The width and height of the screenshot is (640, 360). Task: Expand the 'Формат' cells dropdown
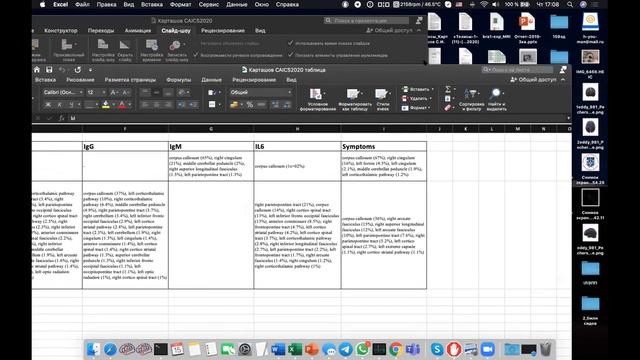tap(429, 108)
